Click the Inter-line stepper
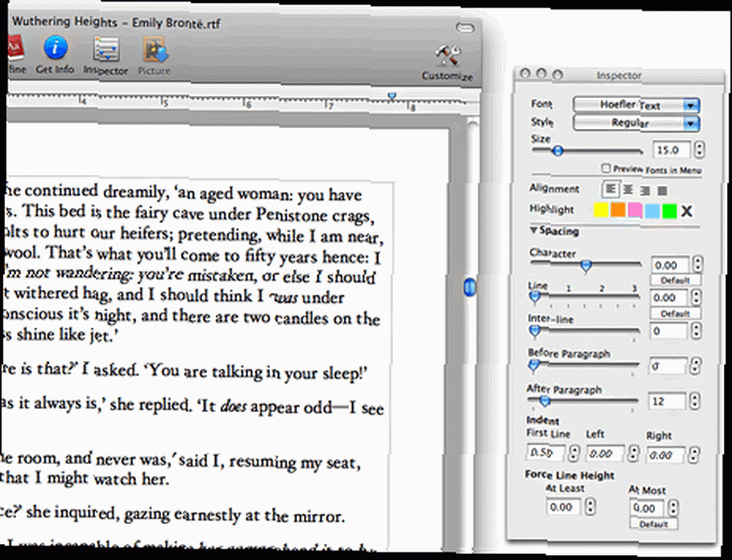This screenshot has height=560, width=732. [x=696, y=332]
